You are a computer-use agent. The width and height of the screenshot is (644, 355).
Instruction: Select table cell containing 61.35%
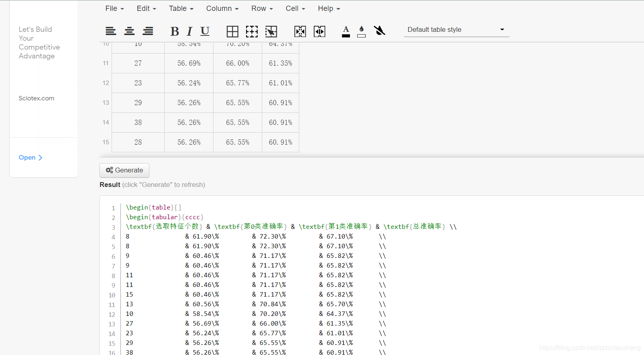click(280, 63)
